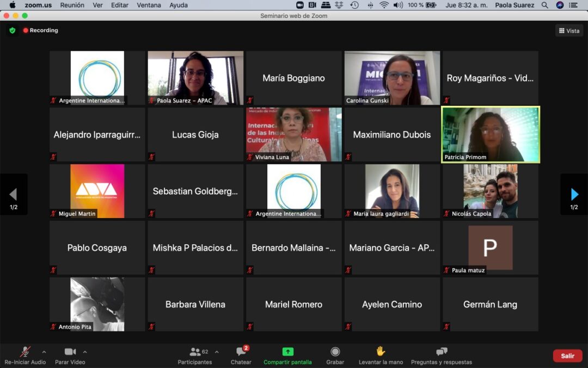
Task: Open the Reunión menu
Action: 72,5
